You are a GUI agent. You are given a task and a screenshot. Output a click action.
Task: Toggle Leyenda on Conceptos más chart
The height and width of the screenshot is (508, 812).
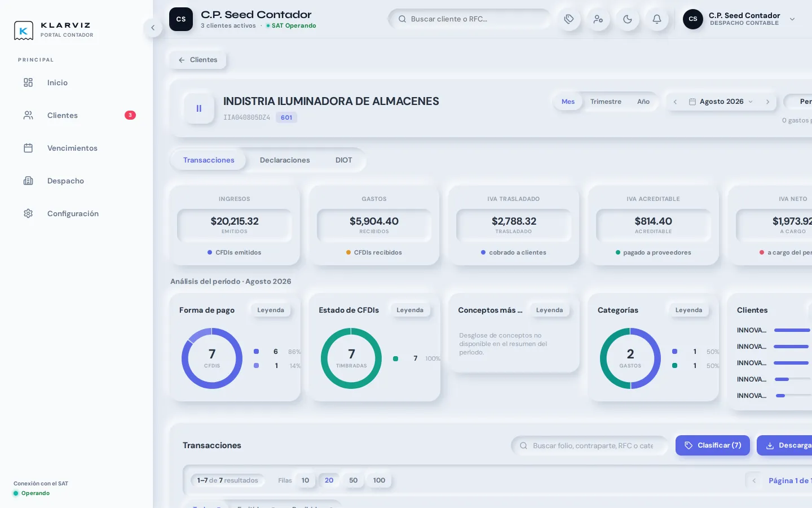[549, 310]
